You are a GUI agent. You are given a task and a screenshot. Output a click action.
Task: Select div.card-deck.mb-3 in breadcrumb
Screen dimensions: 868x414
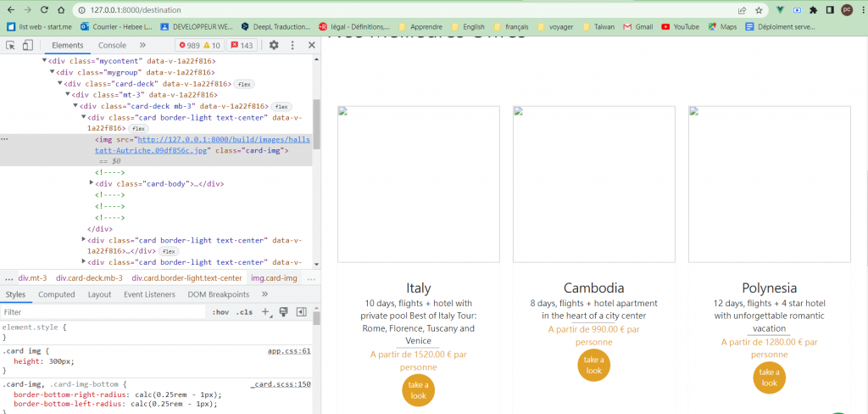point(89,278)
